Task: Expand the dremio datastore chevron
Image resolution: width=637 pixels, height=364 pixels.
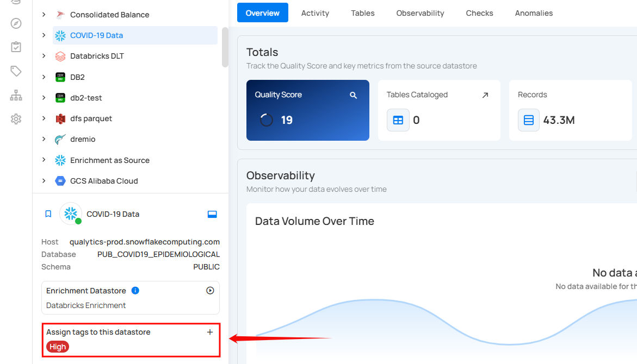Action: [44, 140]
